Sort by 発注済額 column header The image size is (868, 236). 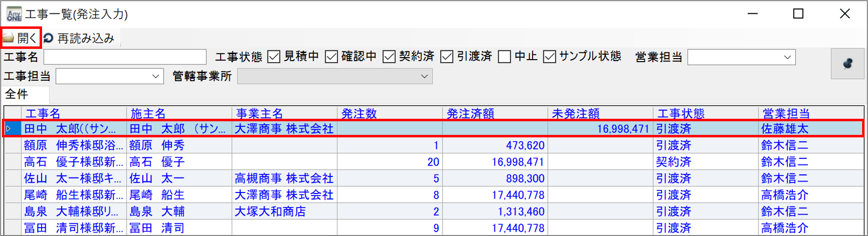(470, 114)
